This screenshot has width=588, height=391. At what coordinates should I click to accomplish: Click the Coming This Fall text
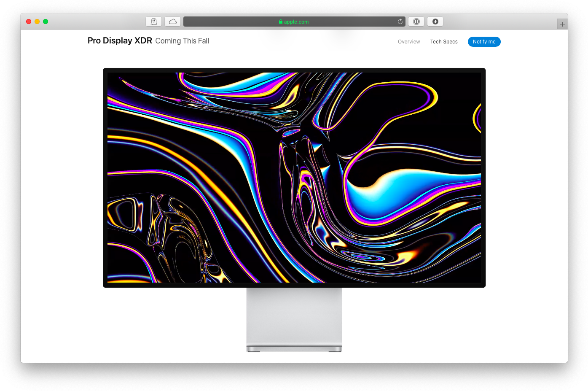tap(182, 41)
